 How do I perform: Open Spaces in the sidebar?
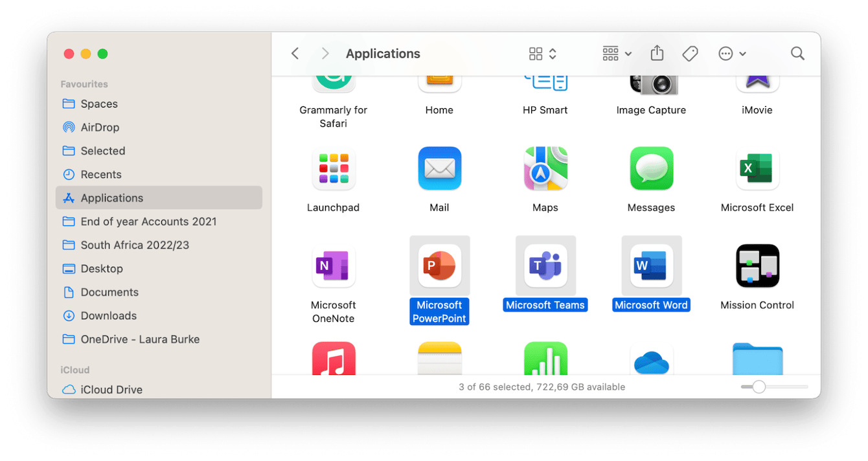(x=159, y=104)
